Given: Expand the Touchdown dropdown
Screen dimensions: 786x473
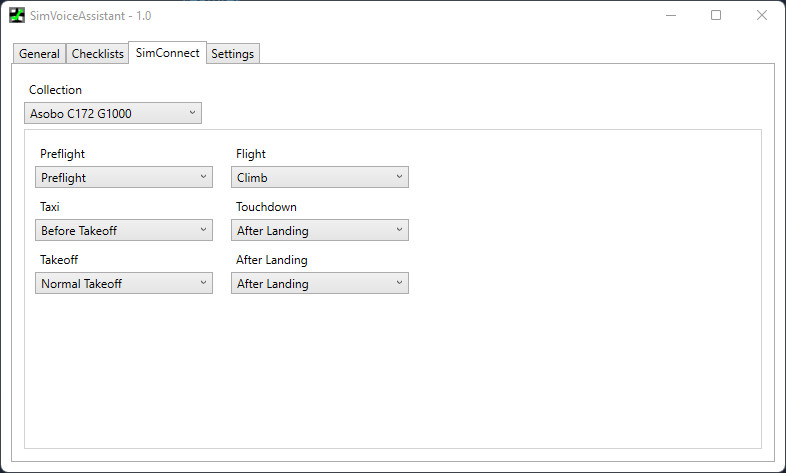Looking at the screenshot, I should point(319,230).
